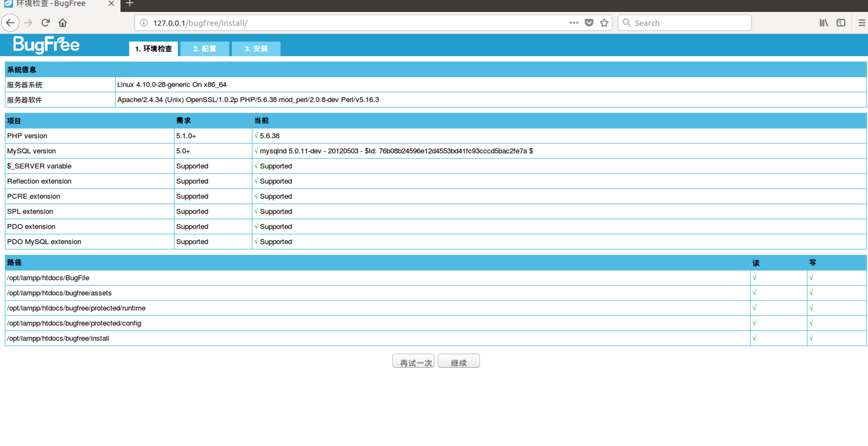Click the /opt/lampp/htdocs/BugFile path
The height and width of the screenshot is (446, 868).
pos(48,278)
